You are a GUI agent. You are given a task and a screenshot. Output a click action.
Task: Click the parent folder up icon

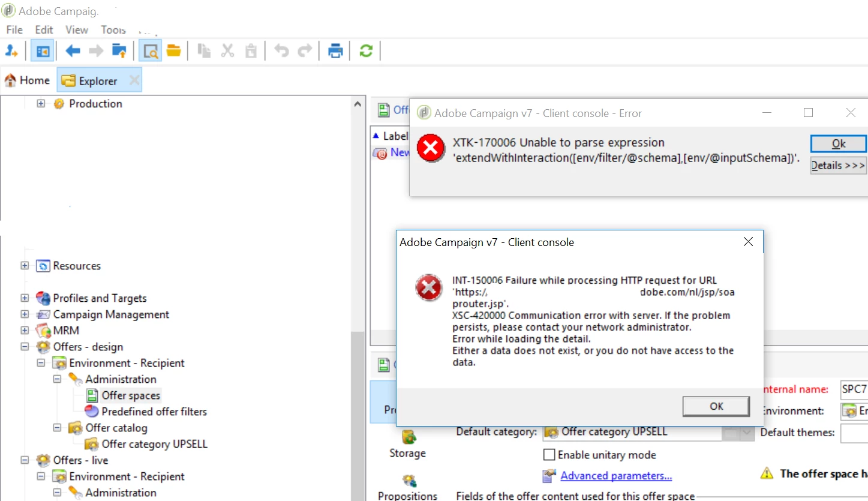119,51
